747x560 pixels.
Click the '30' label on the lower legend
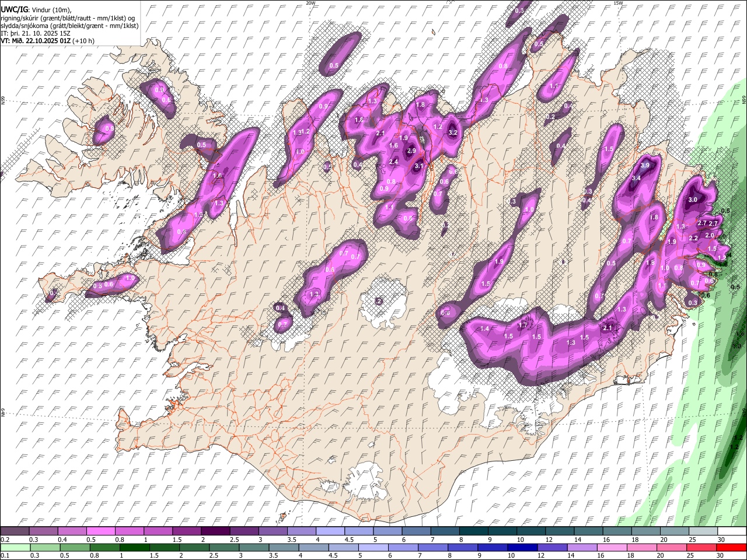coord(721,556)
